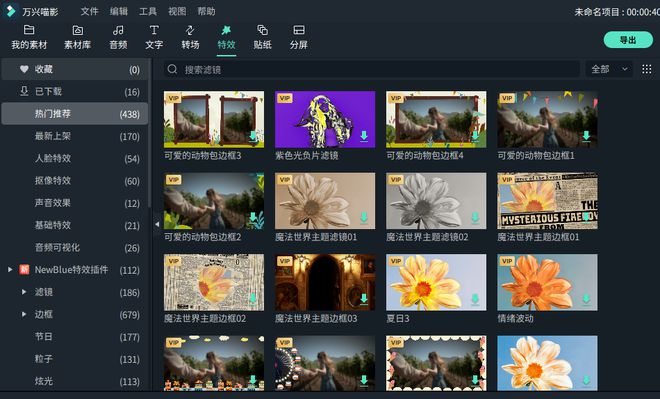Screen dimensions: 660x399
Task: Download 魔法世界主题滤镜02 effect
Action: (475, 218)
